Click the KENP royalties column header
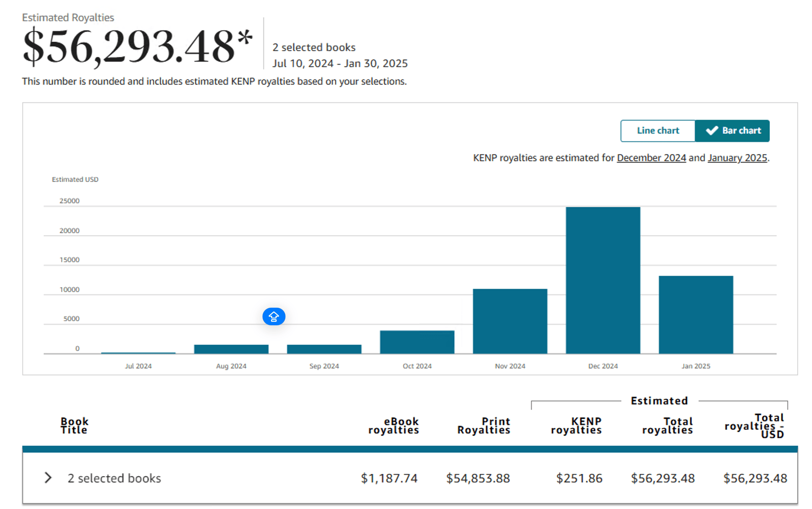The image size is (812, 509). pyautogui.click(x=576, y=426)
